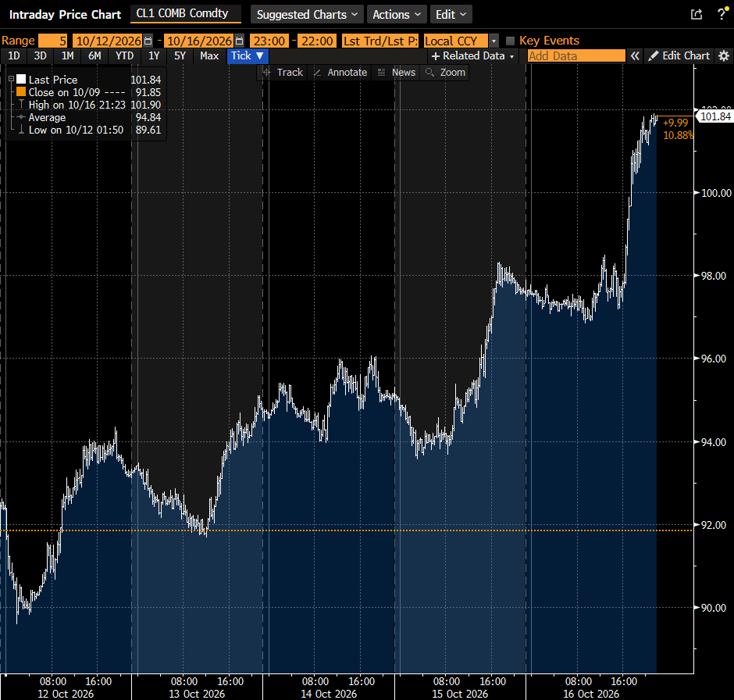Open the end date calendar picker
734x700 pixels.
pyautogui.click(x=239, y=41)
